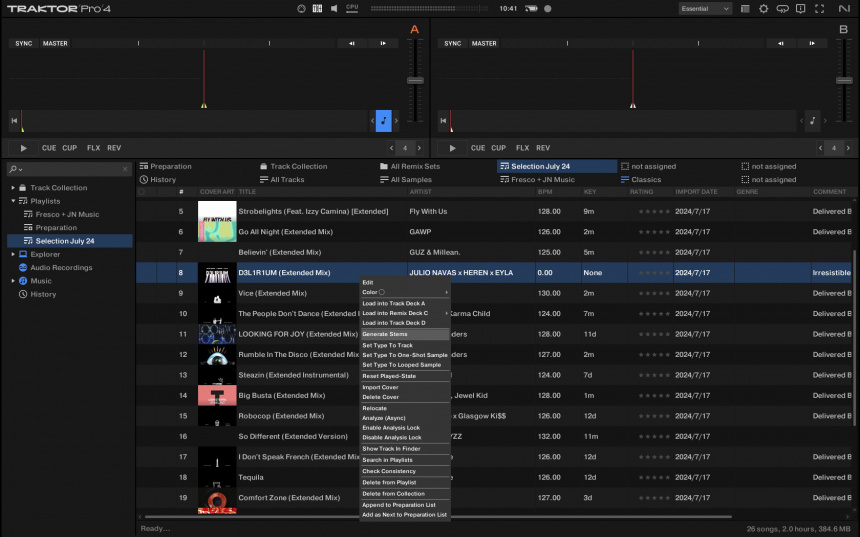
Task: Click the Native Instruments logo
Action: pyautogui.click(x=844, y=9)
